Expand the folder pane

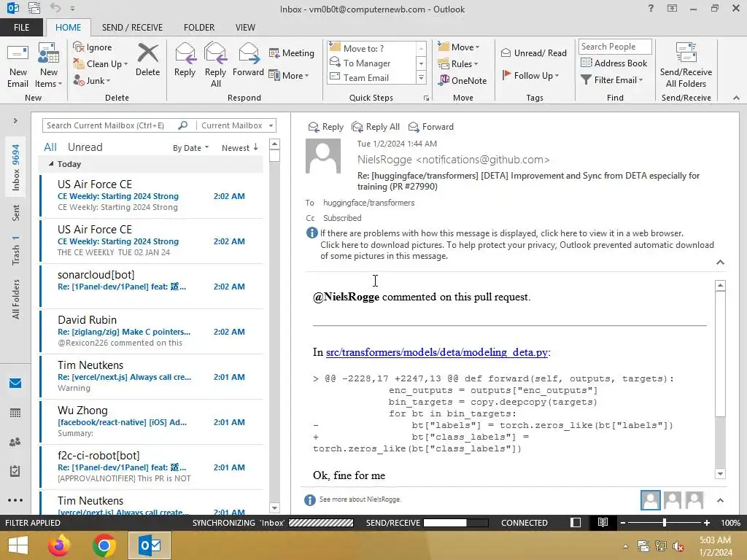click(15, 121)
